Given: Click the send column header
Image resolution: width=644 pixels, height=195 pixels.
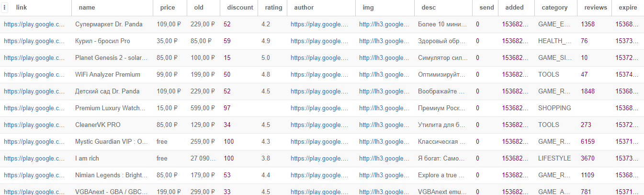Looking at the screenshot, I should click(x=486, y=8).
